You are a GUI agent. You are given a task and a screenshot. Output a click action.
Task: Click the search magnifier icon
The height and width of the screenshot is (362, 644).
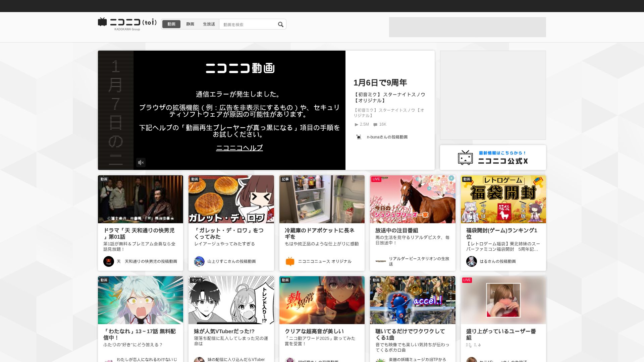pos(281,24)
